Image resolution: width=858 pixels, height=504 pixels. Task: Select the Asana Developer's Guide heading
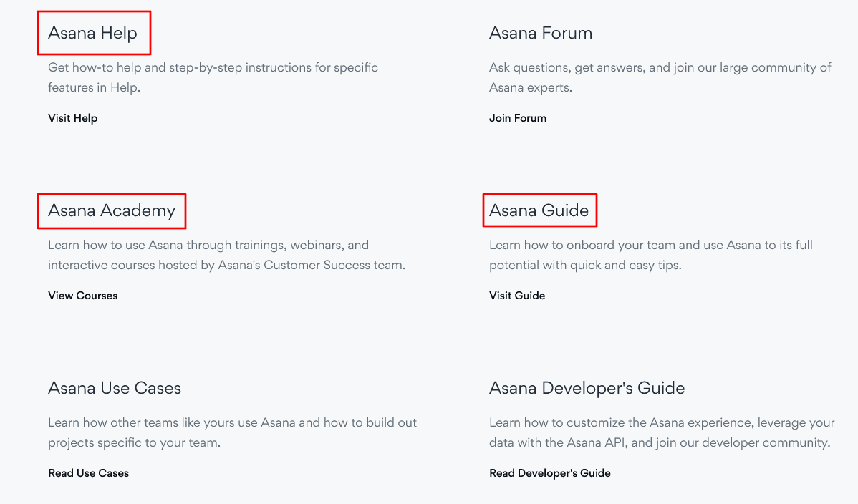click(587, 388)
